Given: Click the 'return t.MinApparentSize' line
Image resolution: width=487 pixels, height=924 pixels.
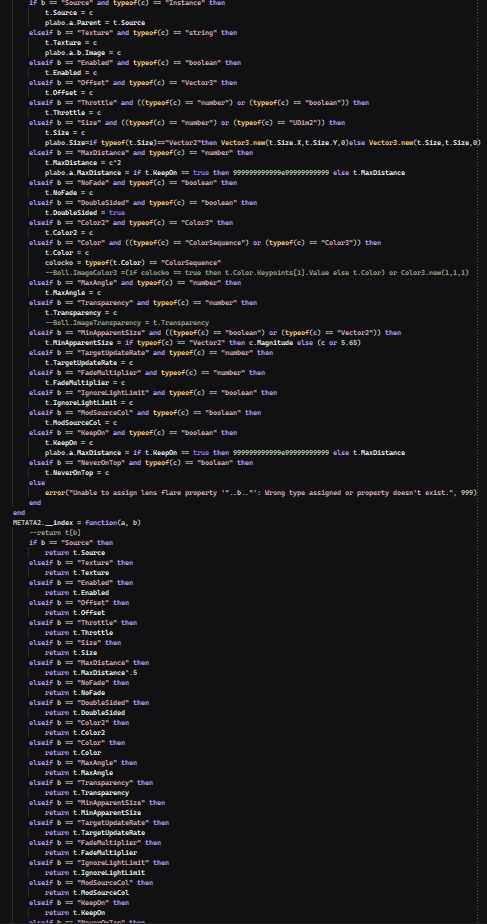Looking at the screenshot, I should pyautogui.click(x=93, y=813).
